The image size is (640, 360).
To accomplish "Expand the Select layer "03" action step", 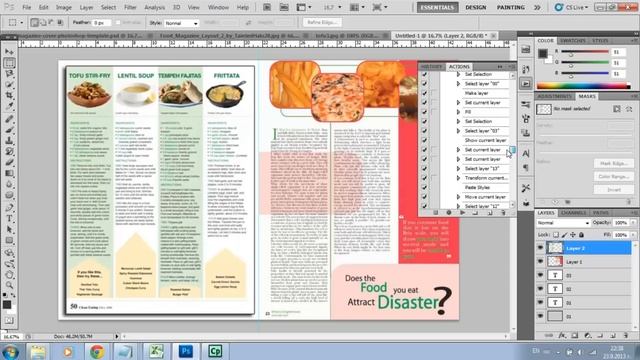I will (x=458, y=131).
